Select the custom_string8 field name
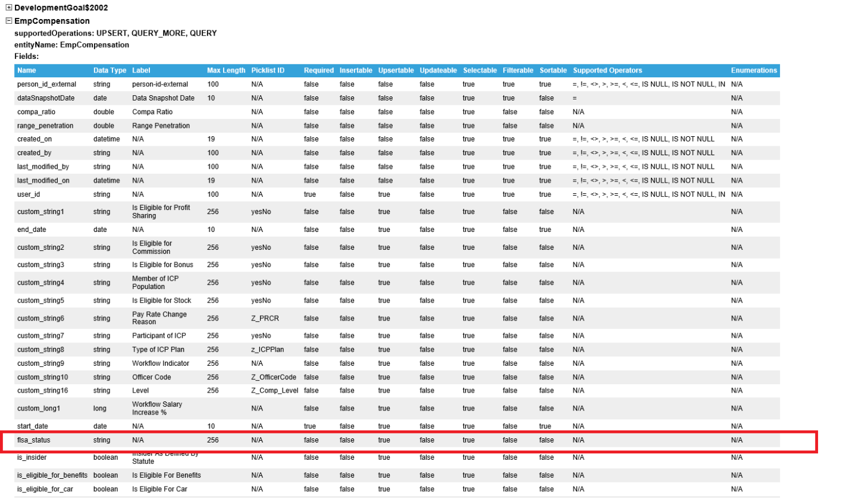868x502 pixels. click(x=40, y=350)
